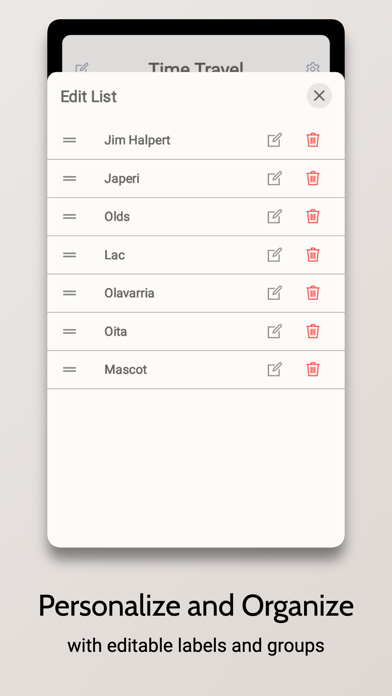The width and height of the screenshot is (392, 696).
Task: Click the reorder handle next to Mascot
Action: click(x=69, y=369)
